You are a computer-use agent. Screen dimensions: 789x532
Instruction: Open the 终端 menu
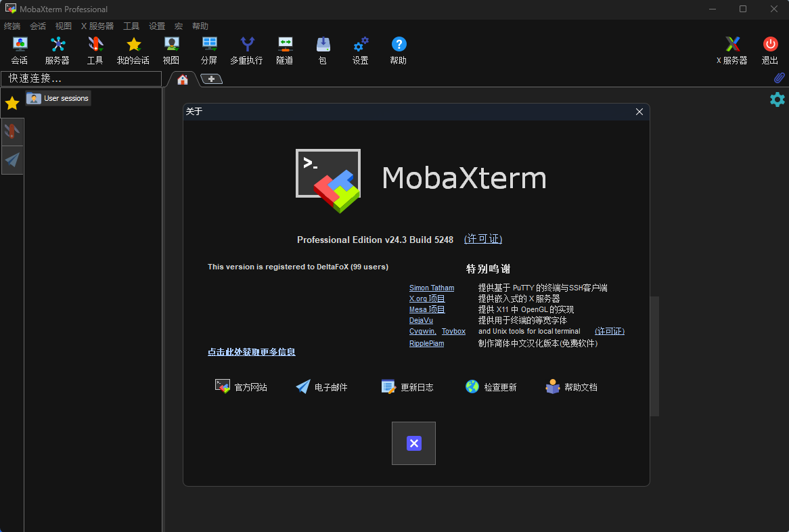pos(12,26)
